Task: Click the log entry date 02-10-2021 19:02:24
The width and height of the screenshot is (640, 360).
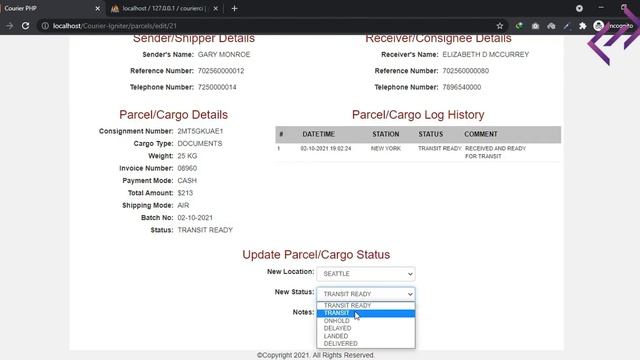Action: tap(325, 149)
